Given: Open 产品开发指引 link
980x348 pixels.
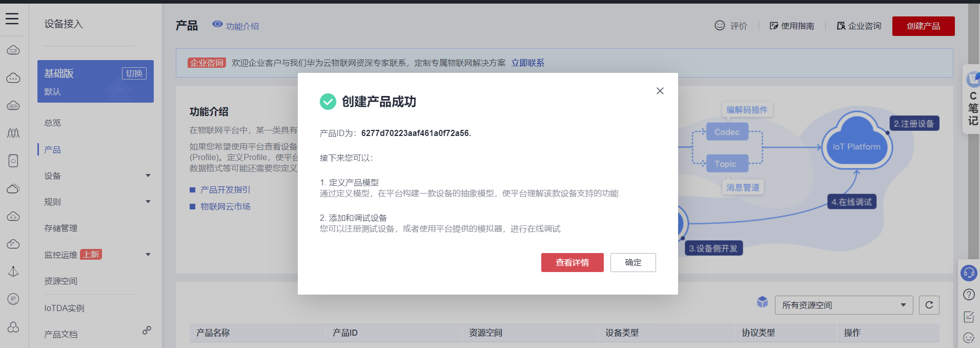Looking at the screenshot, I should coord(225,189).
